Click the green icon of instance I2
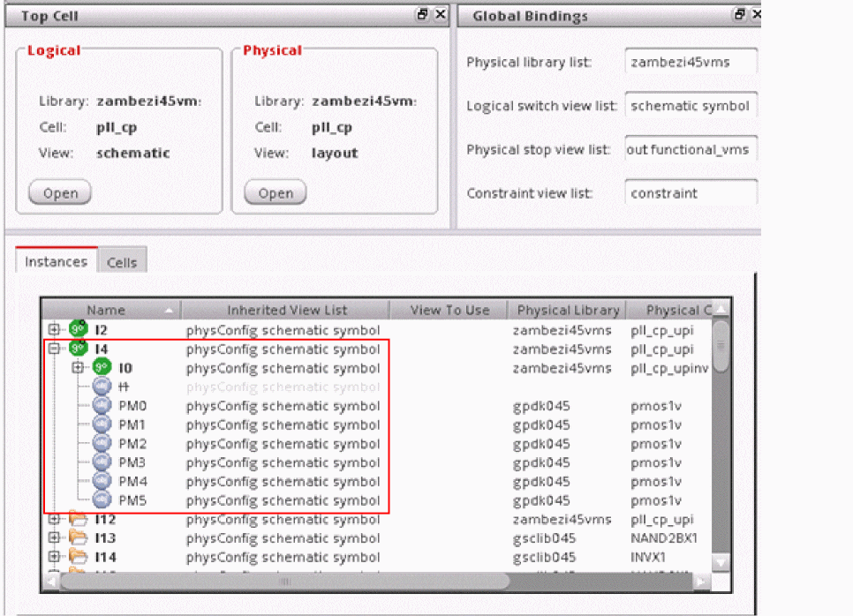This screenshot has height=616, width=853. [x=79, y=329]
